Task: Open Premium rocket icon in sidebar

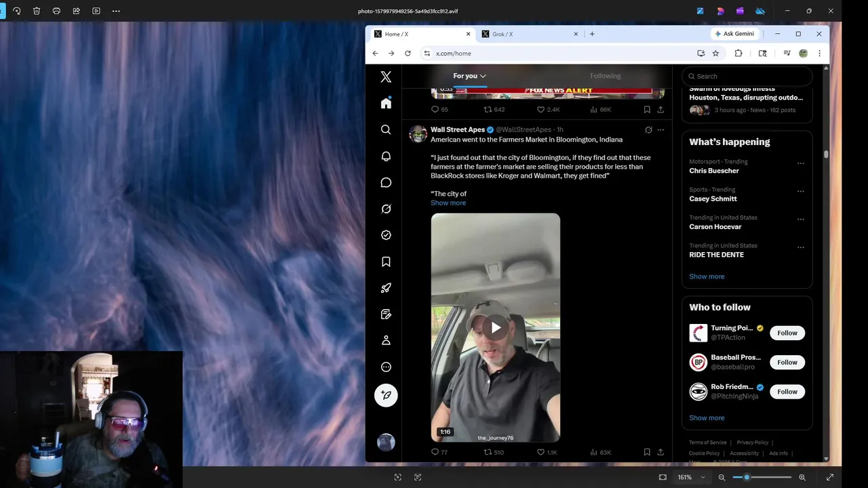Action: (386, 288)
